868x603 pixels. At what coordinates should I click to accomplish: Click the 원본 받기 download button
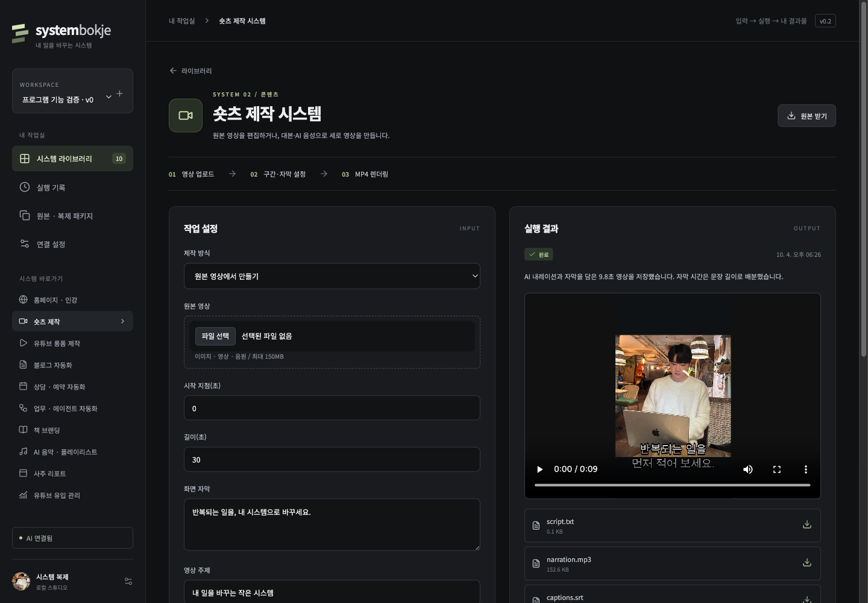tap(807, 116)
